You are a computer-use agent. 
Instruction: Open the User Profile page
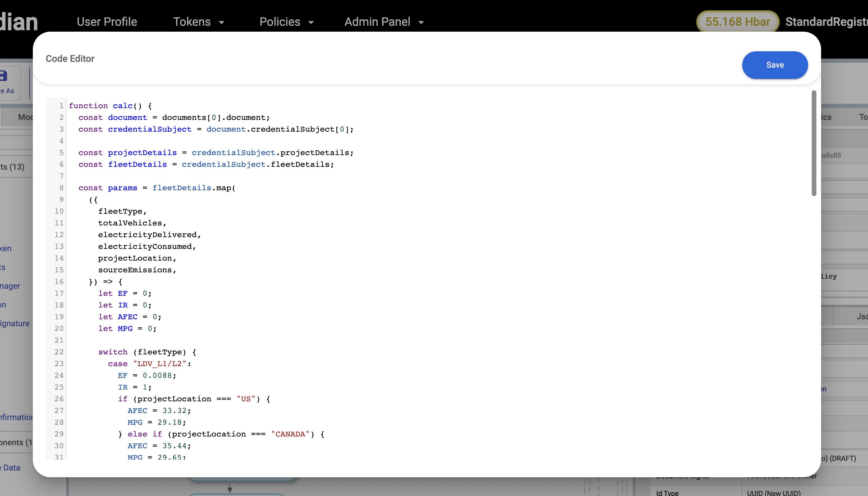click(x=107, y=22)
